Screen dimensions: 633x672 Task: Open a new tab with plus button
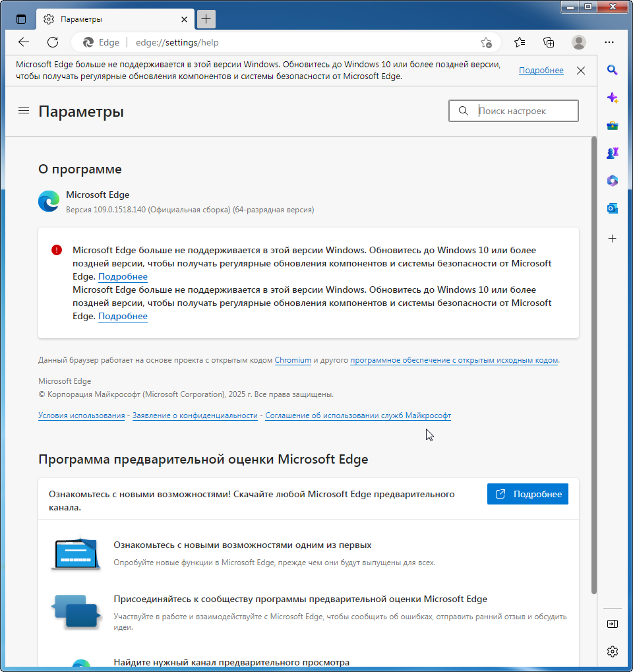pos(206,19)
